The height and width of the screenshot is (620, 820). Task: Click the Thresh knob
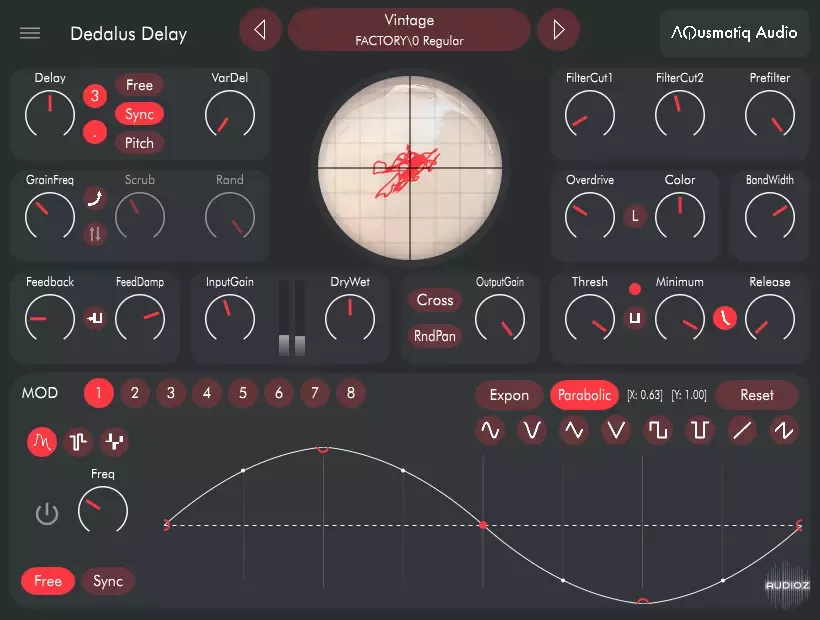[589, 318]
